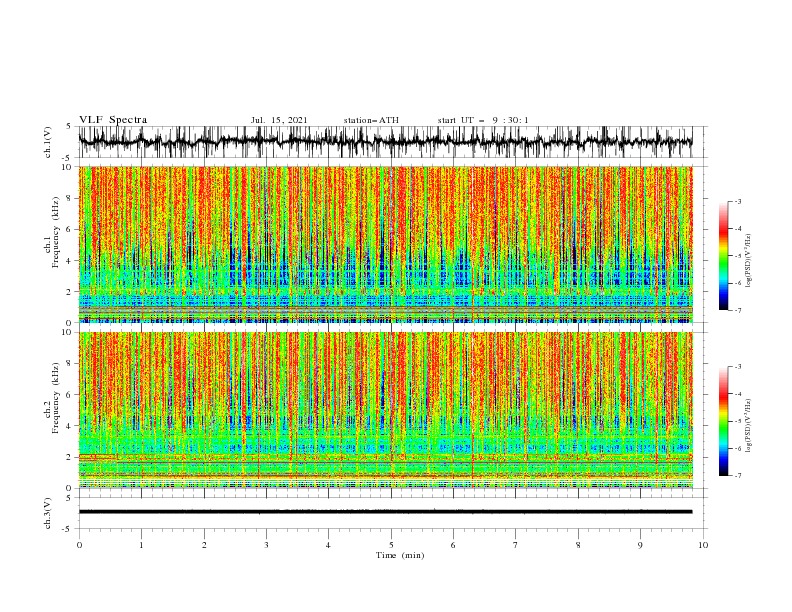The height and width of the screenshot is (612, 792).
Task: Click the "-5" tick on ch.2 color bar
Action: pos(737,421)
